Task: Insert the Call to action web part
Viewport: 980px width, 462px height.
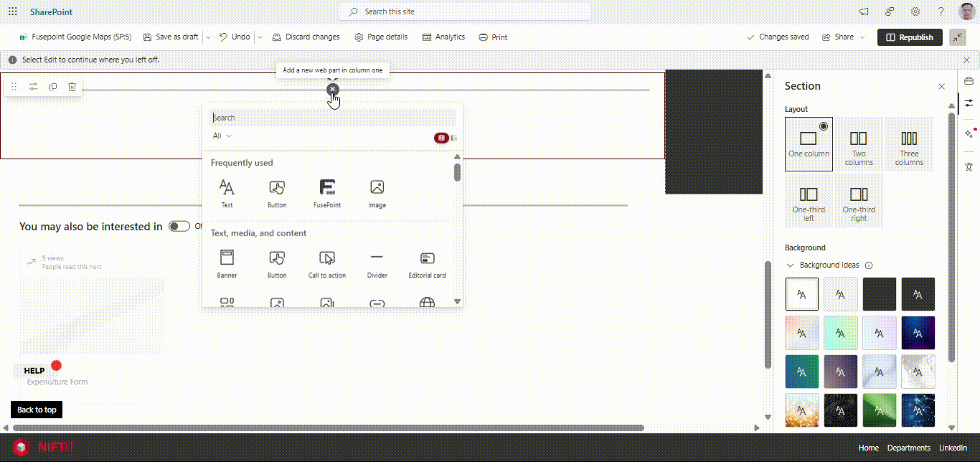Action: 326,263
